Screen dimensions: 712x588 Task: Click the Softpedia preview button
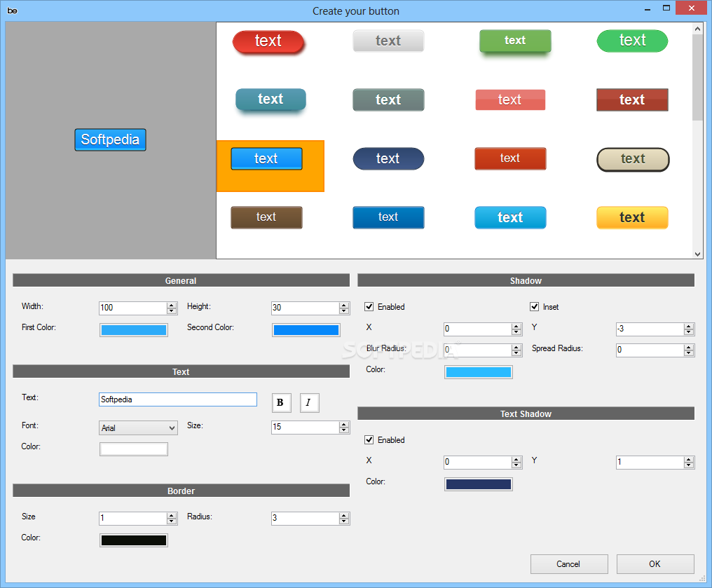(x=110, y=140)
